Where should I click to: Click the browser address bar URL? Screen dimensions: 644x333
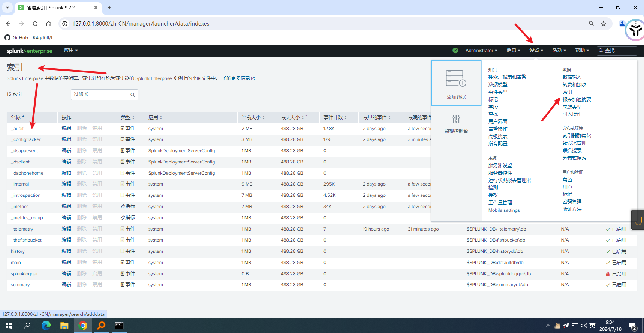coord(141,24)
